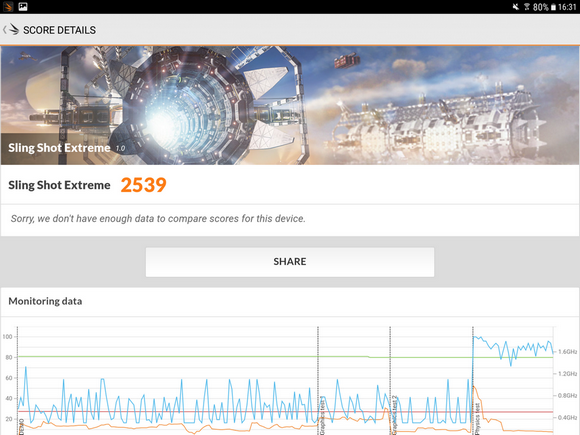
Task: Tap the muted sound icon in status bar
Action: pos(516,7)
